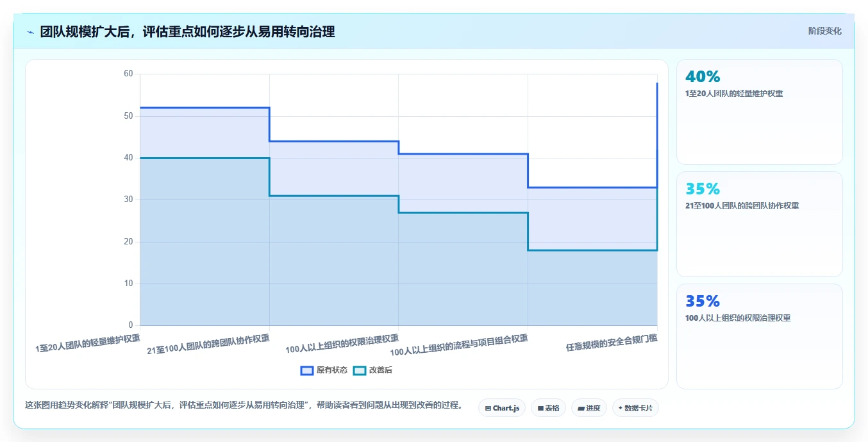
Task: Click the y-axis value 40
Action: pos(128,158)
